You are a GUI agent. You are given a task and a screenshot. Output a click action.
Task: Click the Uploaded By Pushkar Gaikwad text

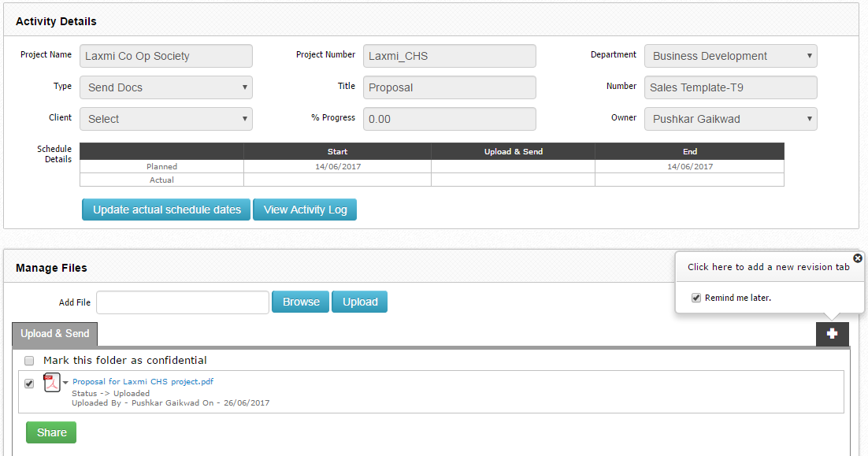[x=170, y=403]
